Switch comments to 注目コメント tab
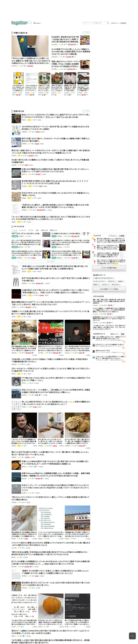This screenshot has height=644, width=138. (x=114, y=334)
